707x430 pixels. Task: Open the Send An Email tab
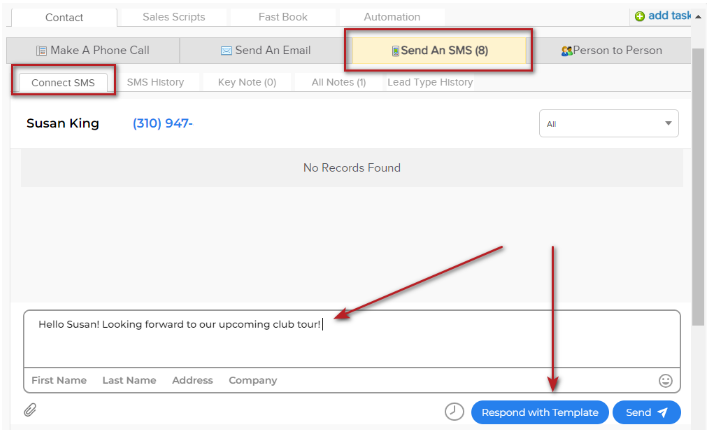coord(265,50)
